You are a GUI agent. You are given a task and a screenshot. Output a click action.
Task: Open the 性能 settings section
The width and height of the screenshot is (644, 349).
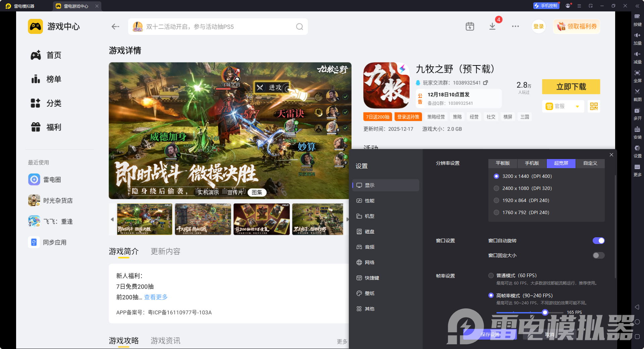[370, 201]
